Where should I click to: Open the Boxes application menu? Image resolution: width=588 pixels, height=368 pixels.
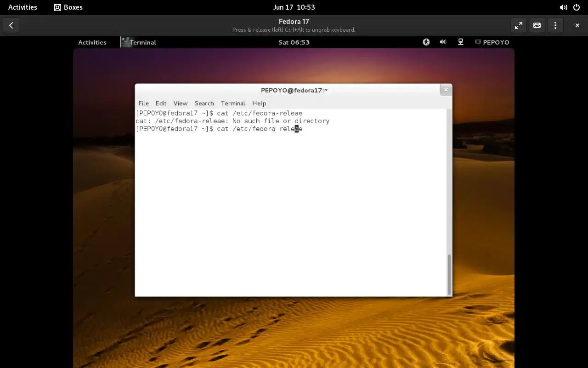(x=68, y=7)
